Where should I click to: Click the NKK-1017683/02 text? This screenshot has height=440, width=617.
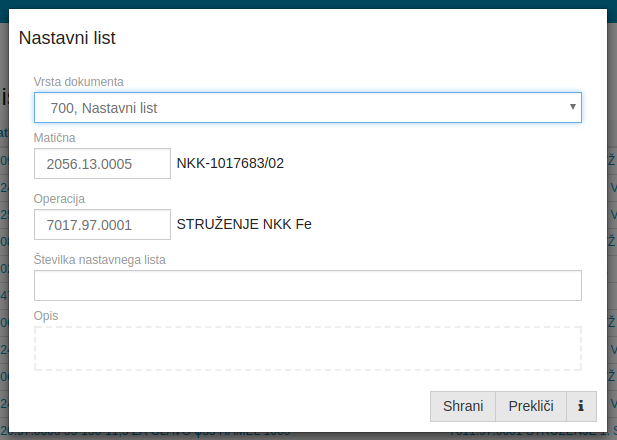(x=230, y=163)
